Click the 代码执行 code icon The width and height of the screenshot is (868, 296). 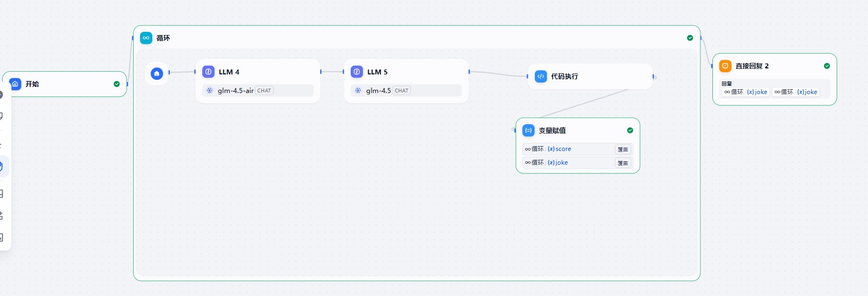tap(541, 76)
